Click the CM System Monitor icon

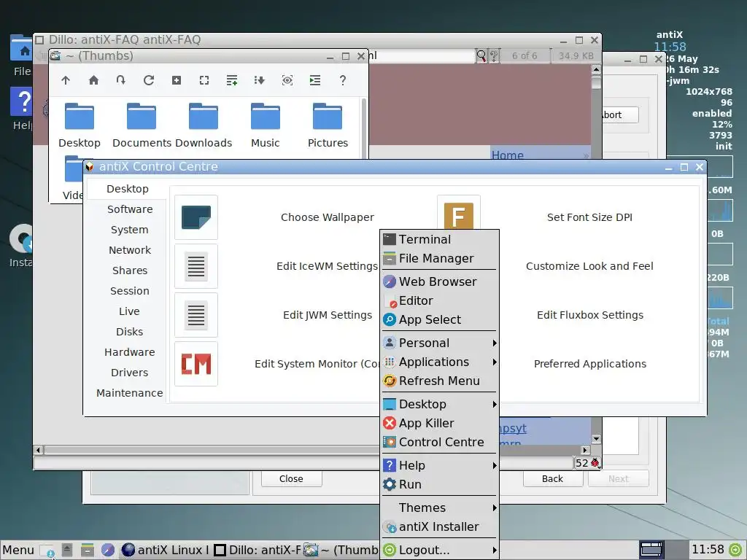click(x=196, y=364)
